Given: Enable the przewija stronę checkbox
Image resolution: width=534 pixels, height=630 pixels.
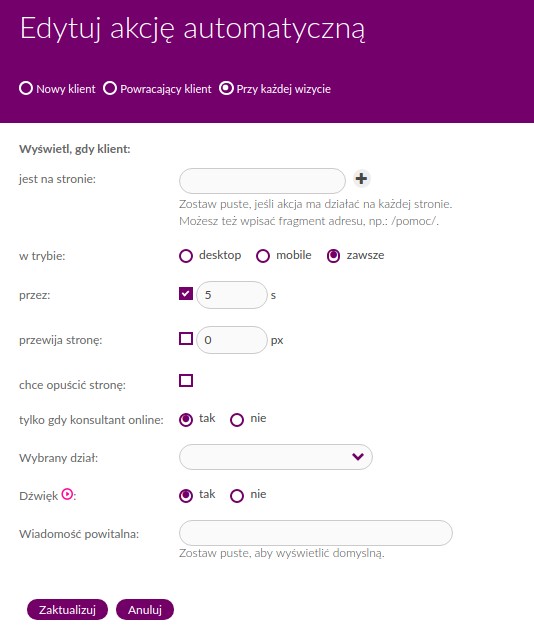Looking at the screenshot, I should coord(186,339).
